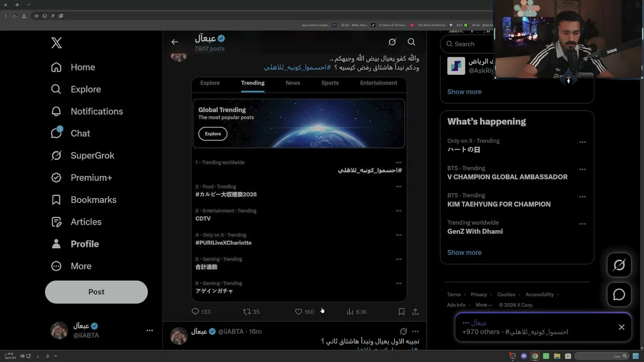
Task: Open options for ハートの日 trend
Action: 582,142
